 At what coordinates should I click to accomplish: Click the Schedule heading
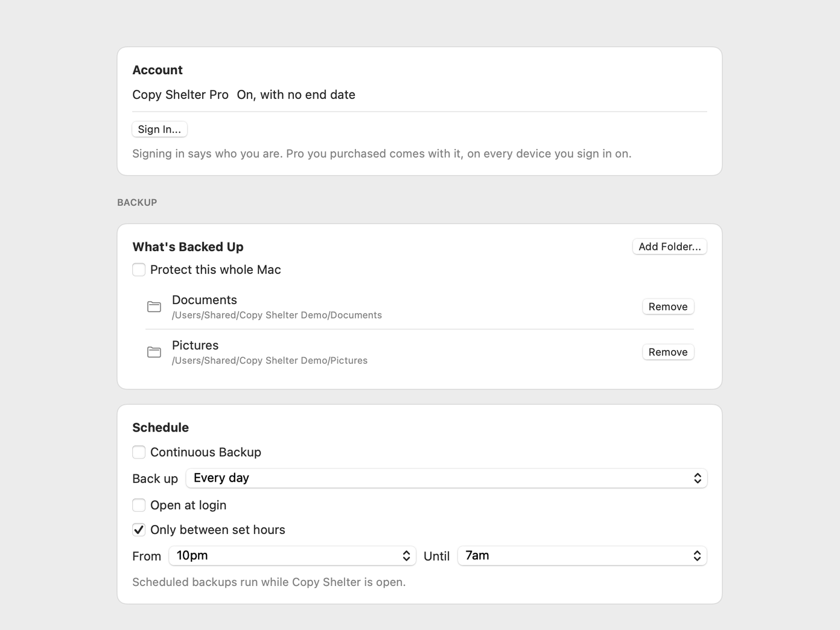pyautogui.click(x=161, y=427)
